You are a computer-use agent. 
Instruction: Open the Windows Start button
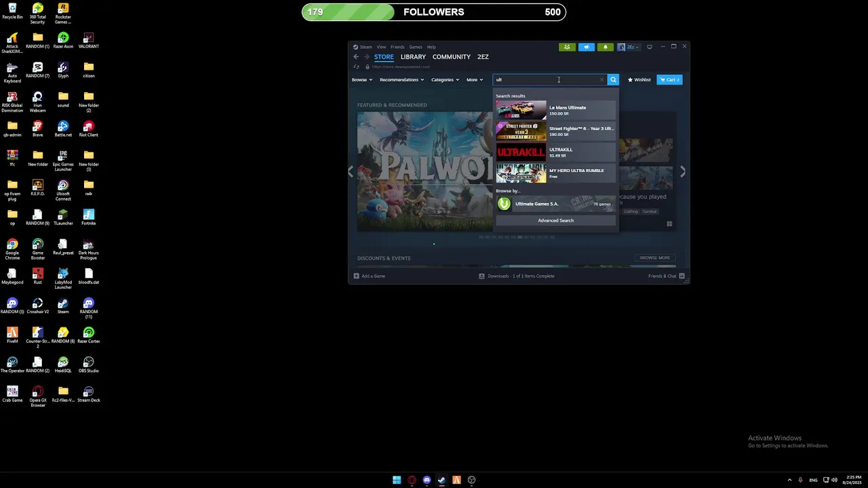tap(397, 480)
